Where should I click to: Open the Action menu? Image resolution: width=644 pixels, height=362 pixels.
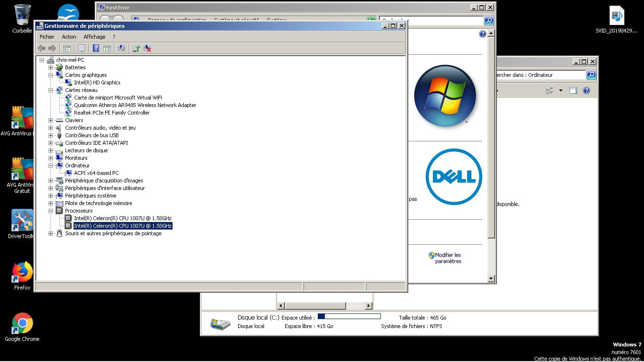(x=69, y=37)
